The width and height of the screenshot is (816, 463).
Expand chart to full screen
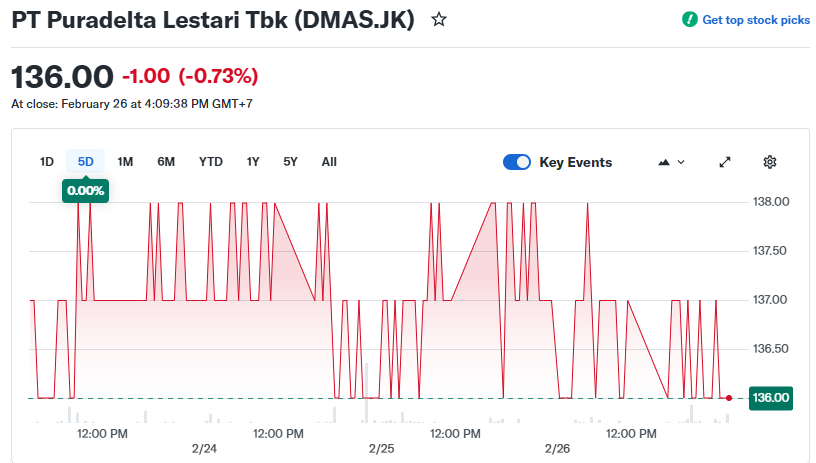[725, 162]
